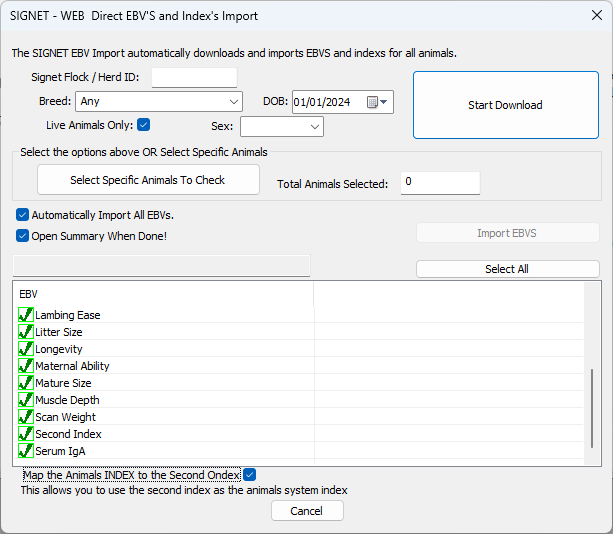Toggle Automatically Import All EBVs checkbox
Viewport: 613px width, 534px height.
pyautogui.click(x=22, y=215)
